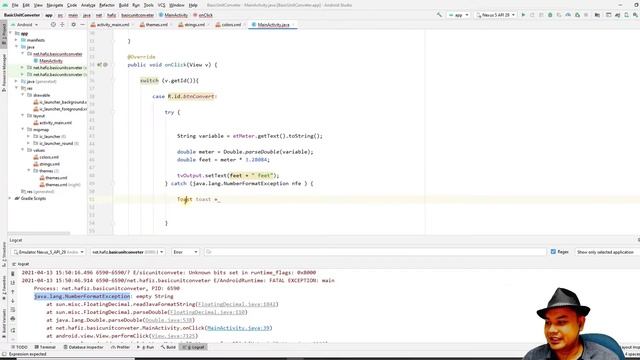Open the FloatingDecimal.java:1842 stack trace link
Viewport: 640px width, 360px height.
237,304
